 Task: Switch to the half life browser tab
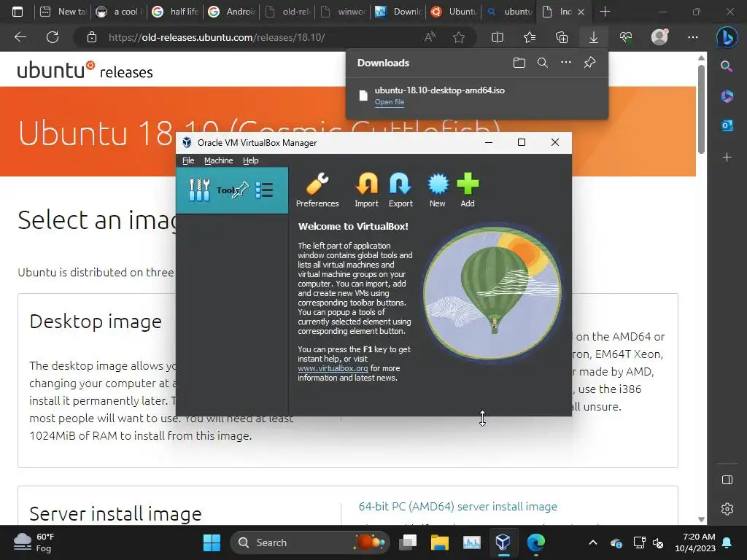click(x=175, y=12)
